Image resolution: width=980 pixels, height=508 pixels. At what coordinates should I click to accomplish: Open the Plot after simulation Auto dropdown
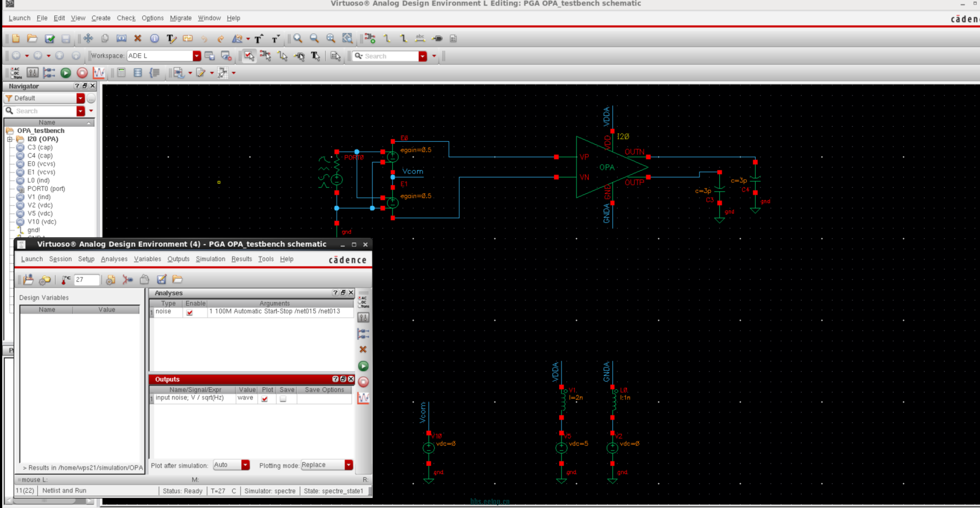[x=245, y=465]
